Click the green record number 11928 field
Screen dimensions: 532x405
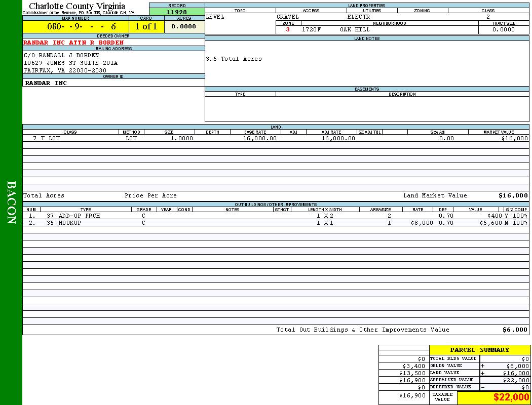(x=177, y=12)
